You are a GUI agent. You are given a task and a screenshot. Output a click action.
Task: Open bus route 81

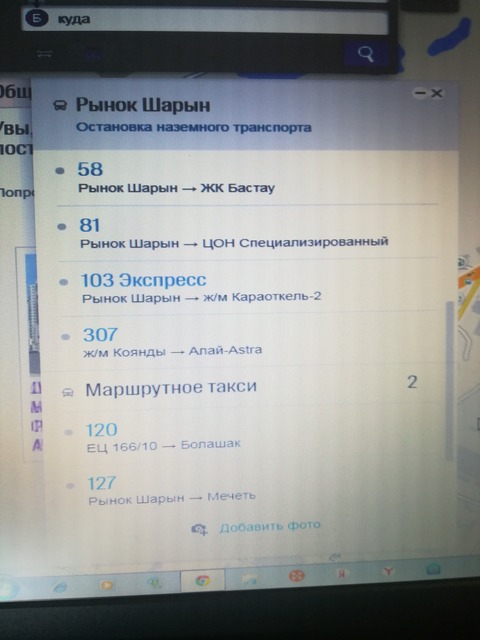pos(90,225)
